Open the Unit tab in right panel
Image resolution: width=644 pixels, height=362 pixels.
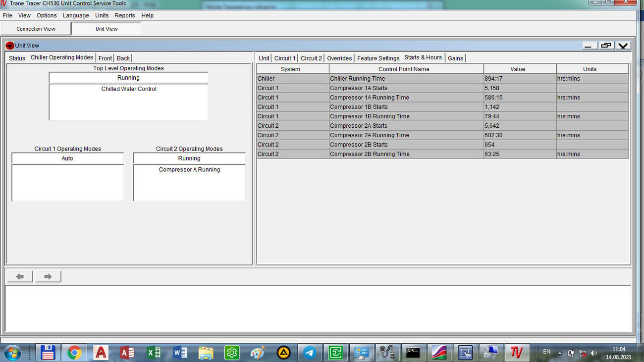264,58
